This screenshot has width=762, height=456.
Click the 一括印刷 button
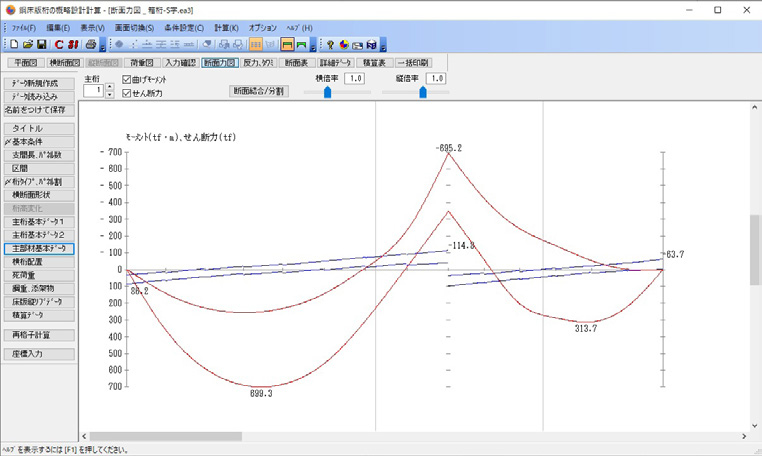coord(414,63)
